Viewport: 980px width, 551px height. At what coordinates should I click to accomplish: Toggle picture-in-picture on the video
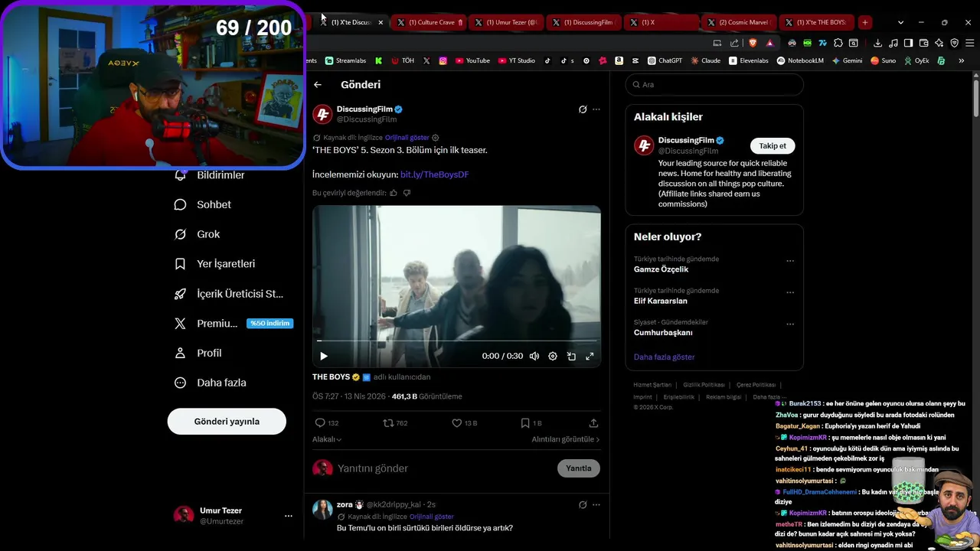pyautogui.click(x=571, y=356)
